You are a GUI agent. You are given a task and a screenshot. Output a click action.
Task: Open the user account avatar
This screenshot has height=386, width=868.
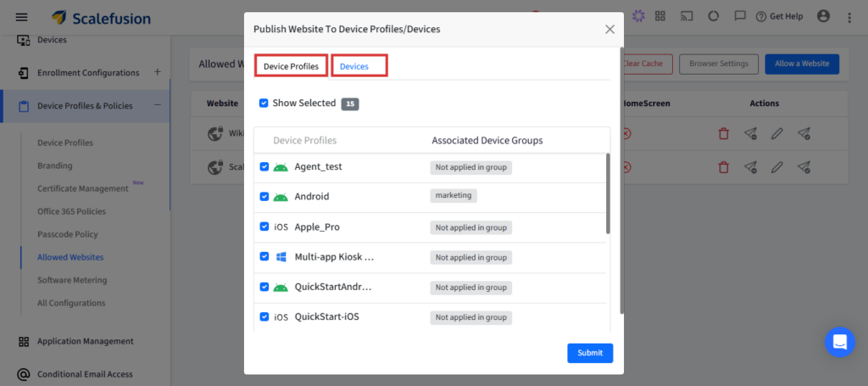tap(824, 16)
